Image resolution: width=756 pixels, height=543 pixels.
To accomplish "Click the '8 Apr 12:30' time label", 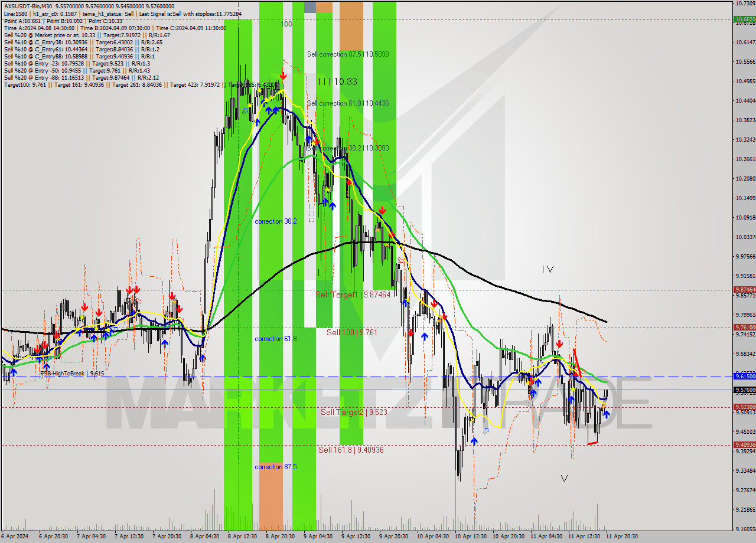I will pos(242,537).
